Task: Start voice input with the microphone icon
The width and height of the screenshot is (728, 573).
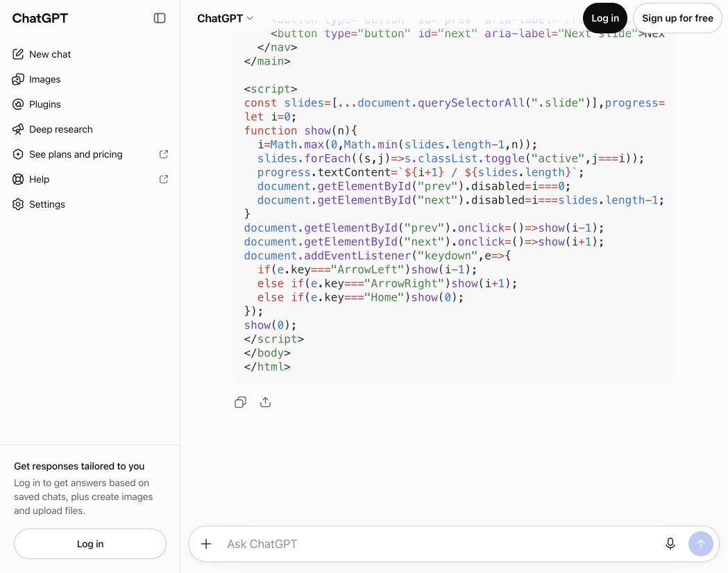Action: (x=670, y=544)
